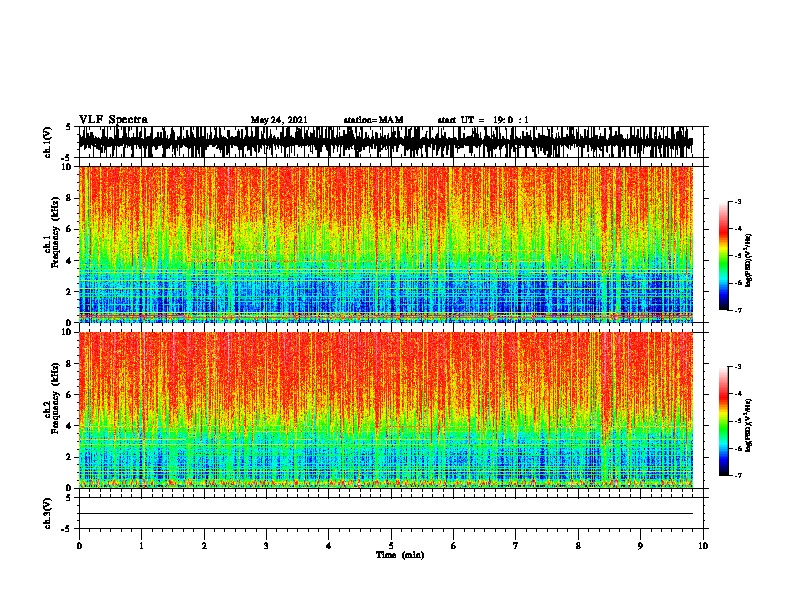
Task: Click the ch.1 spectrogram color scale bar
Action: tap(723, 256)
